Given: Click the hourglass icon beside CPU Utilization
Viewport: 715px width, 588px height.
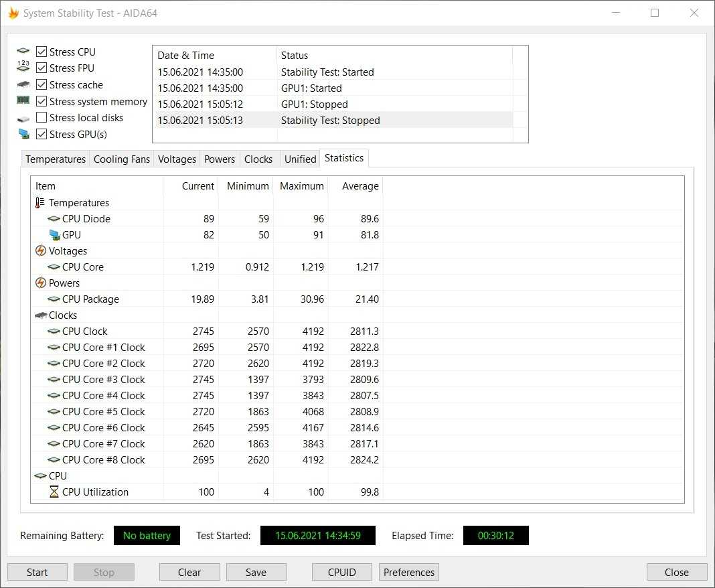Looking at the screenshot, I should (x=54, y=492).
